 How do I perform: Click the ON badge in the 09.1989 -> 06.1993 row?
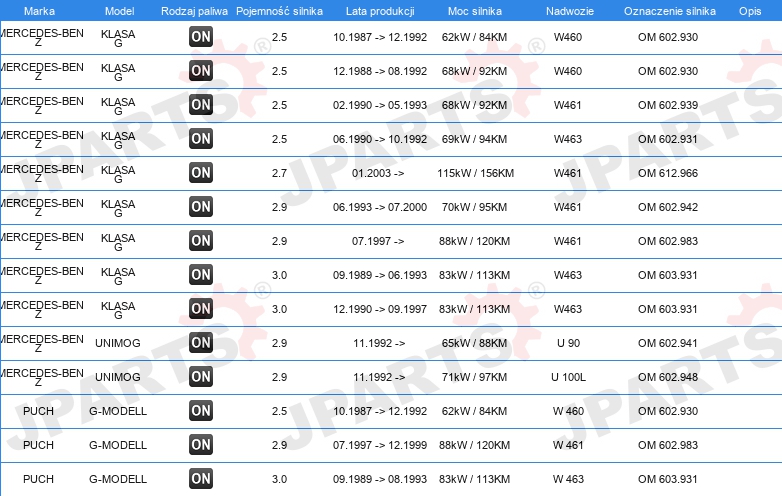(201, 275)
